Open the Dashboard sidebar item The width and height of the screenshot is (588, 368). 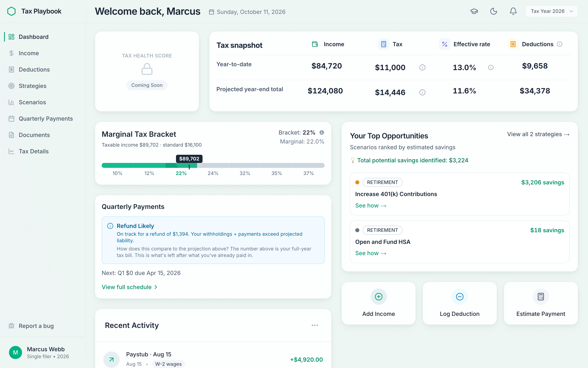click(x=42, y=37)
